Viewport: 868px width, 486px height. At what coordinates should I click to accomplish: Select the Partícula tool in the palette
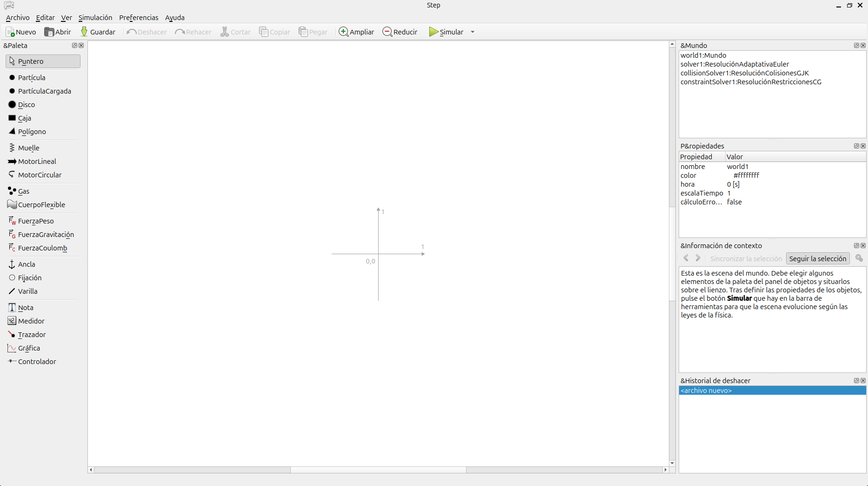[31, 78]
